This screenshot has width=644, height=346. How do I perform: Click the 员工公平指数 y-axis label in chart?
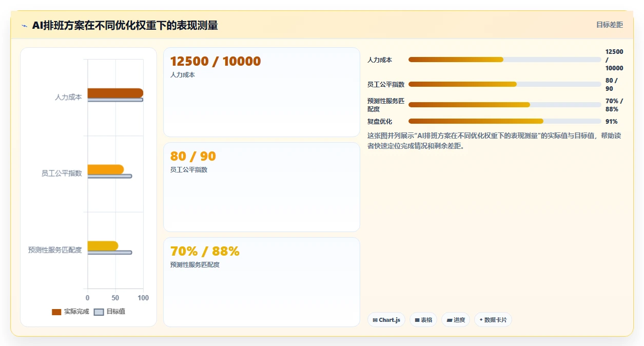pyautogui.click(x=62, y=174)
